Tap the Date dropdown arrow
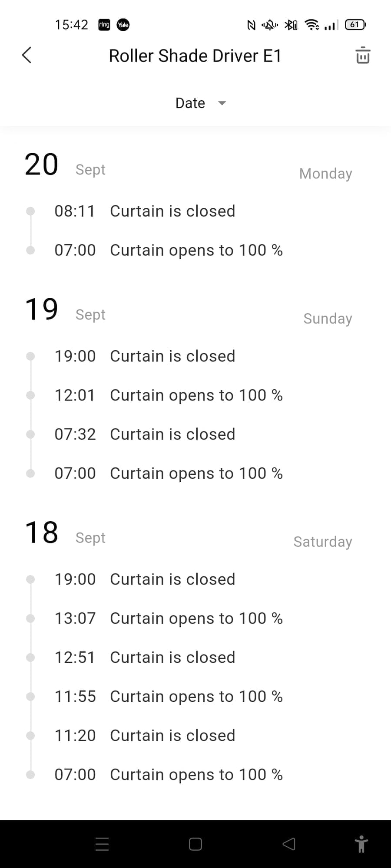This screenshot has height=868, width=391. click(x=222, y=103)
